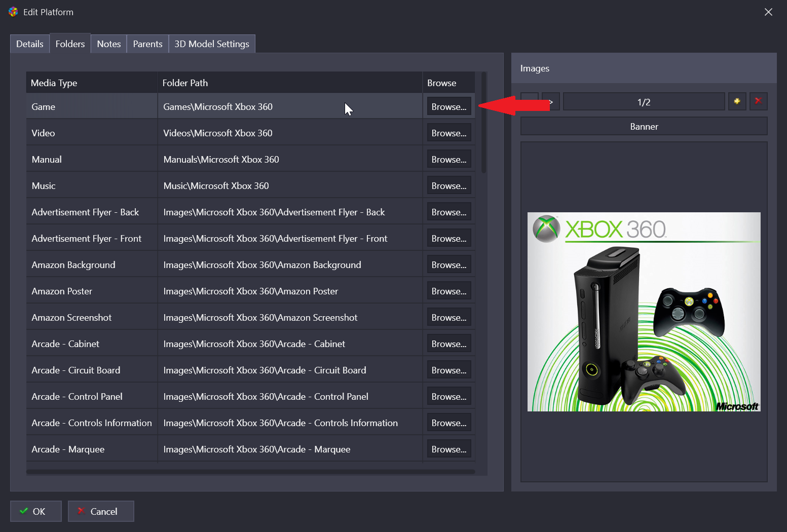Select the 'Amazon Poster' media type cell

(92, 291)
